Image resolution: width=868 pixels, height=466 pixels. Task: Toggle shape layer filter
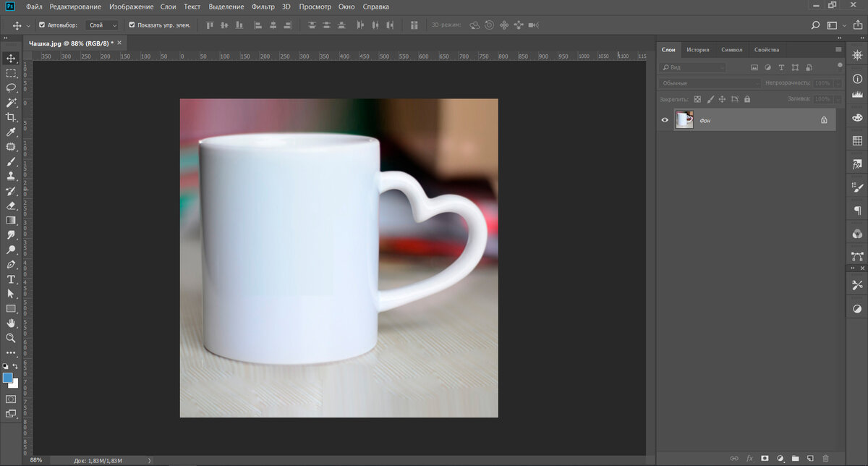796,67
